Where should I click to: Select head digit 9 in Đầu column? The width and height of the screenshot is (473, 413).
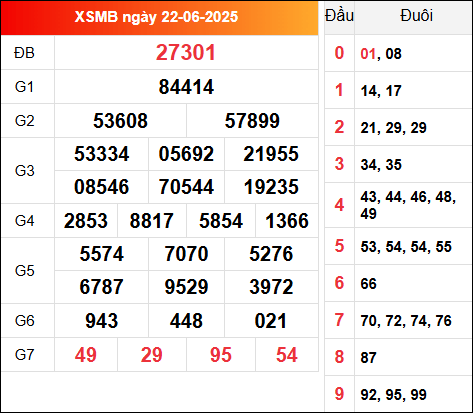339,394
